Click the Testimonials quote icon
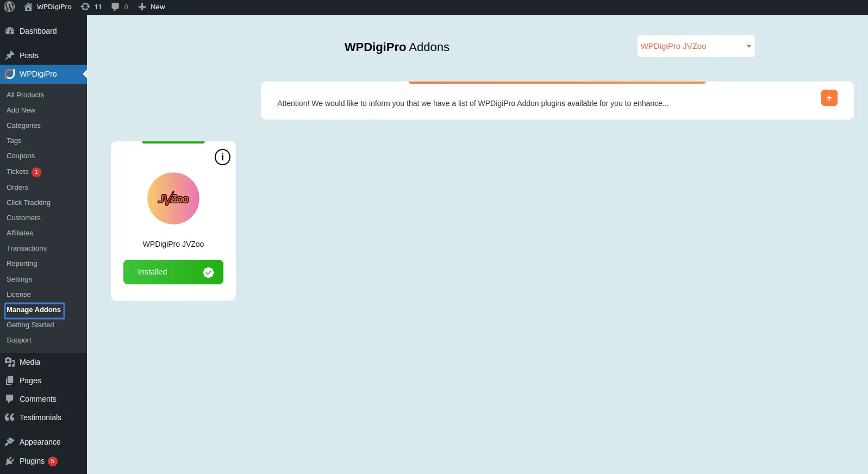868x474 pixels. coord(10,417)
